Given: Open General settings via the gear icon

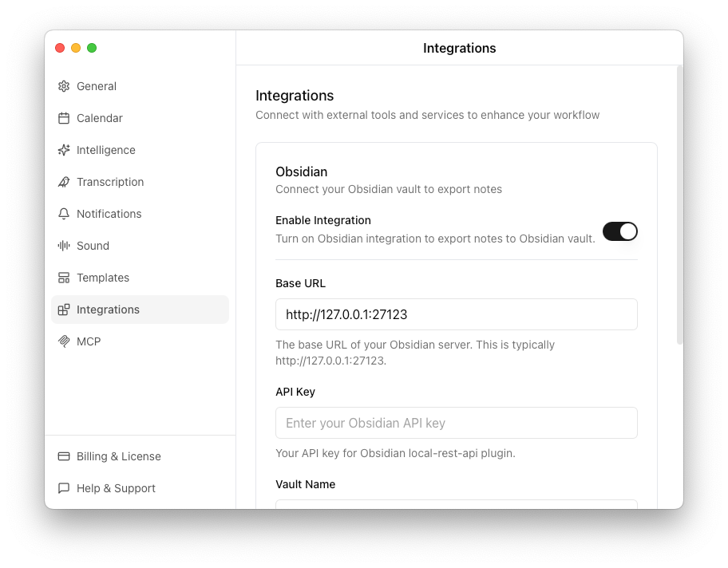Looking at the screenshot, I should coord(64,86).
